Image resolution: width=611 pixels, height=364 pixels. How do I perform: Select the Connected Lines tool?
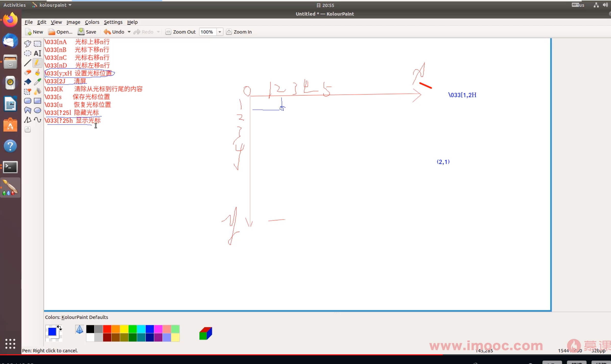[28, 120]
